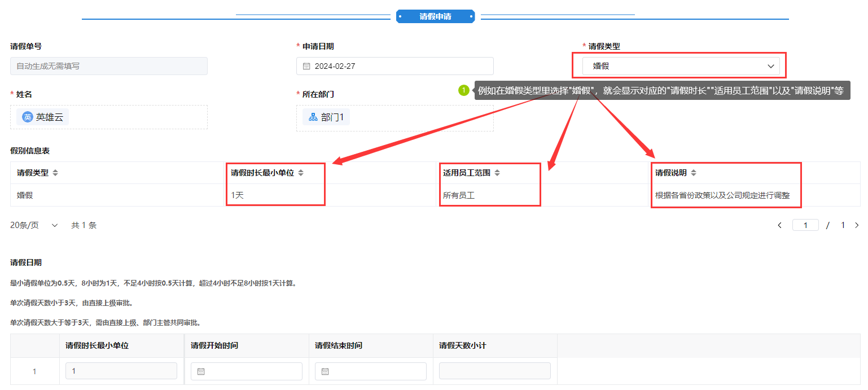Click the 共 1 条 total count text
868x390 pixels.
84,225
